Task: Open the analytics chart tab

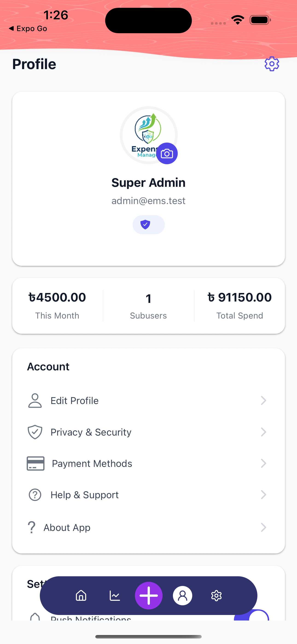Action: click(115, 595)
